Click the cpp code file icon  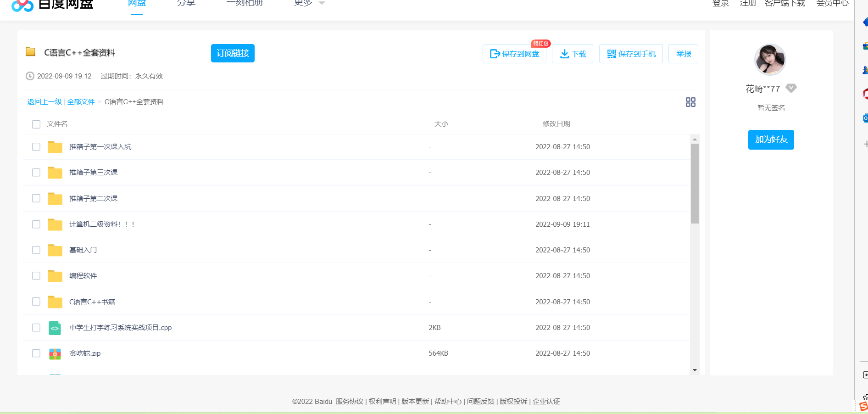55,328
